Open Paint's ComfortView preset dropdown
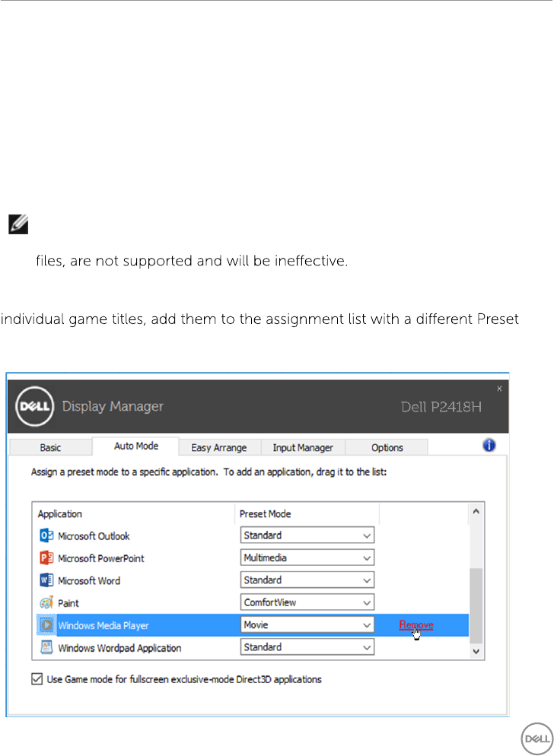This screenshot has height=756, width=554. click(x=307, y=602)
